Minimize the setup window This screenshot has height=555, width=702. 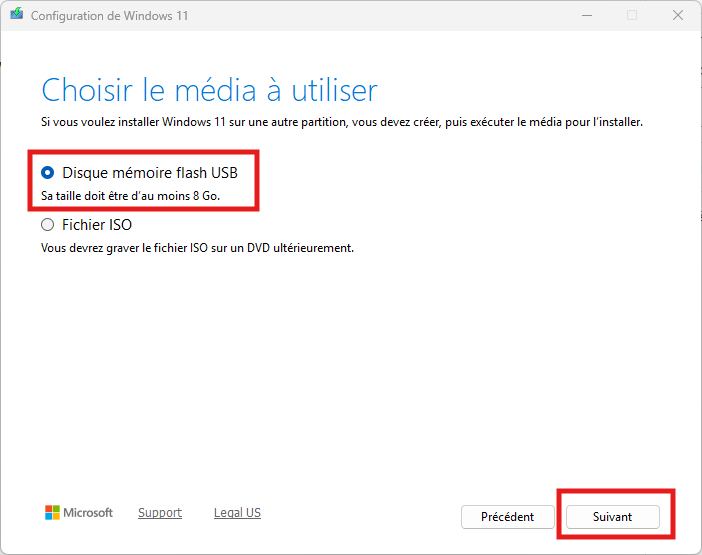tap(587, 15)
